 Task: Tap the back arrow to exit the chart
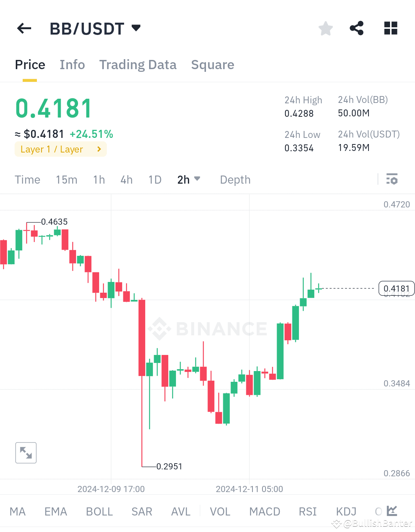tap(24, 28)
